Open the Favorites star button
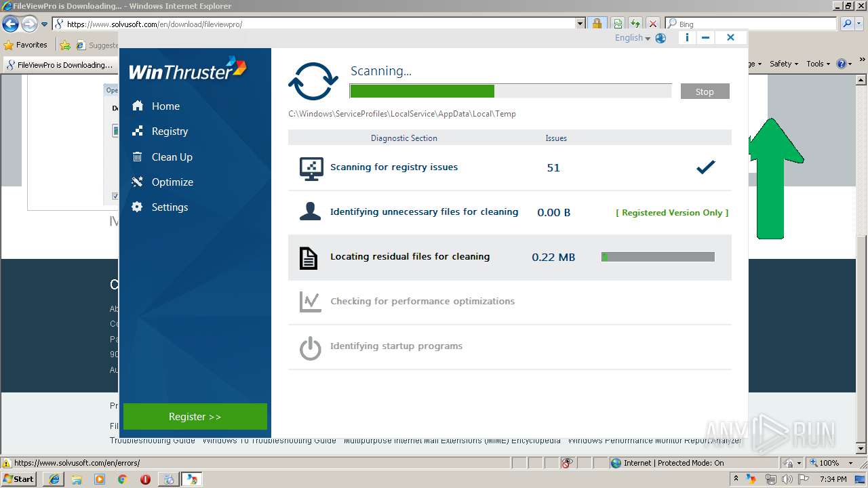Viewport: 868px width, 488px height. (x=26, y=45)
